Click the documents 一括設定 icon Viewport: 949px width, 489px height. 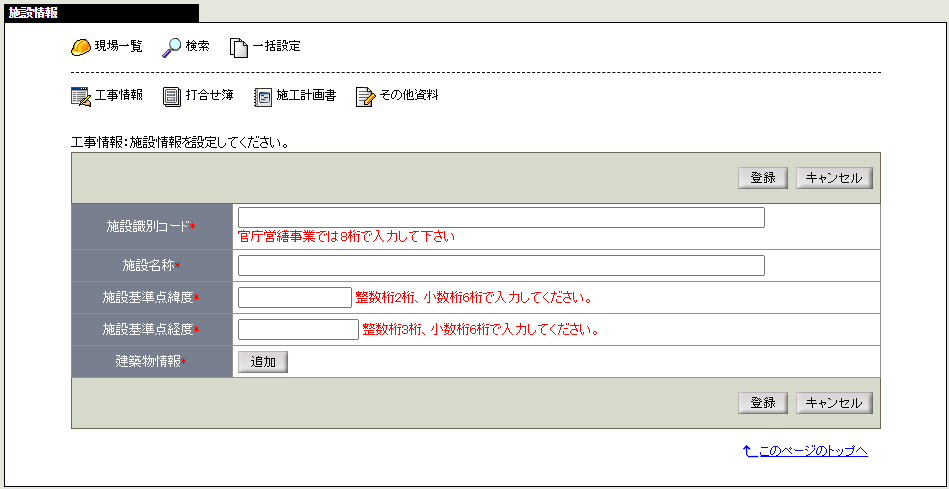[239, 48]
